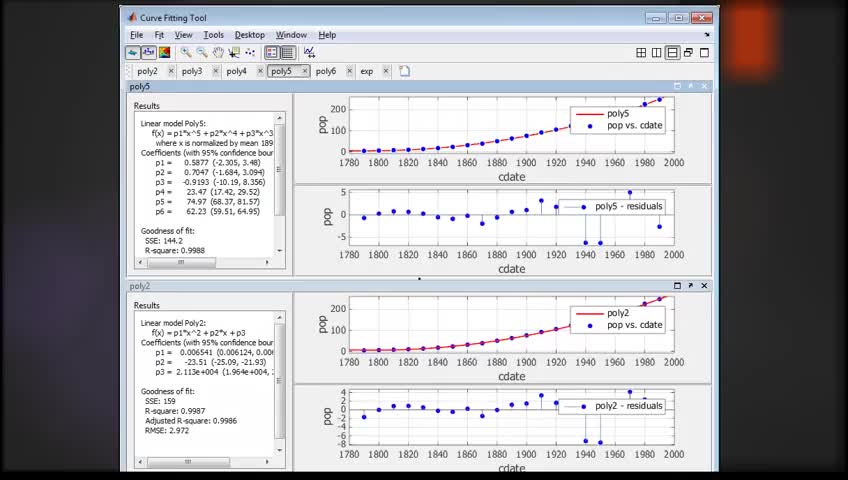Switch to the poly6 fit tab
The height and width of the screenshot is (480, 848).
[326, 71]
